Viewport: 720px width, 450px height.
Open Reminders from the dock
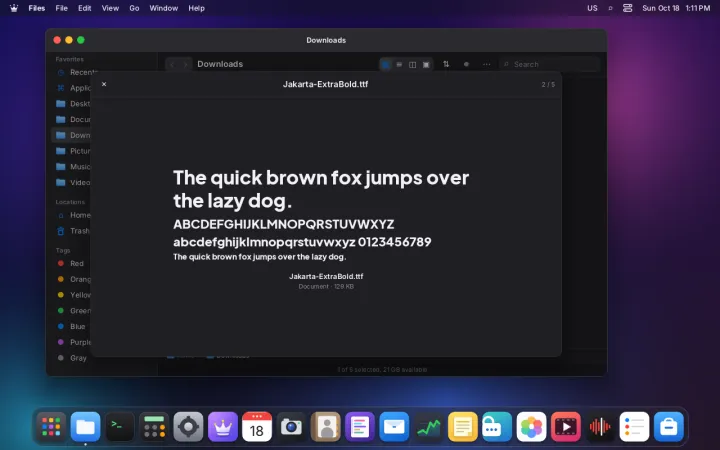click(x=634, y=427)
